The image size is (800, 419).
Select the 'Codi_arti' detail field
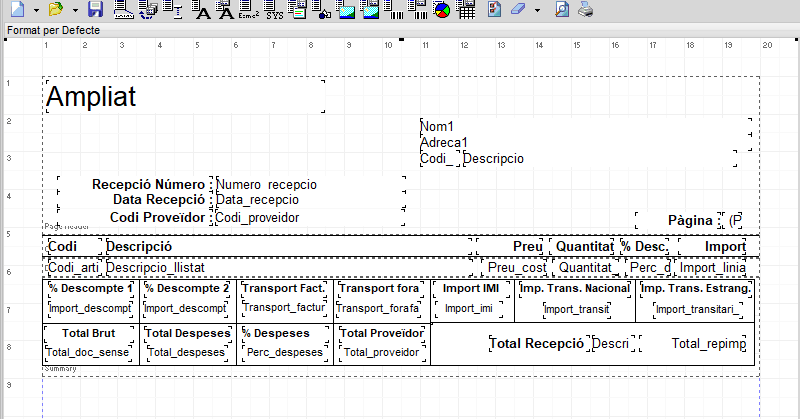[76, 267]
